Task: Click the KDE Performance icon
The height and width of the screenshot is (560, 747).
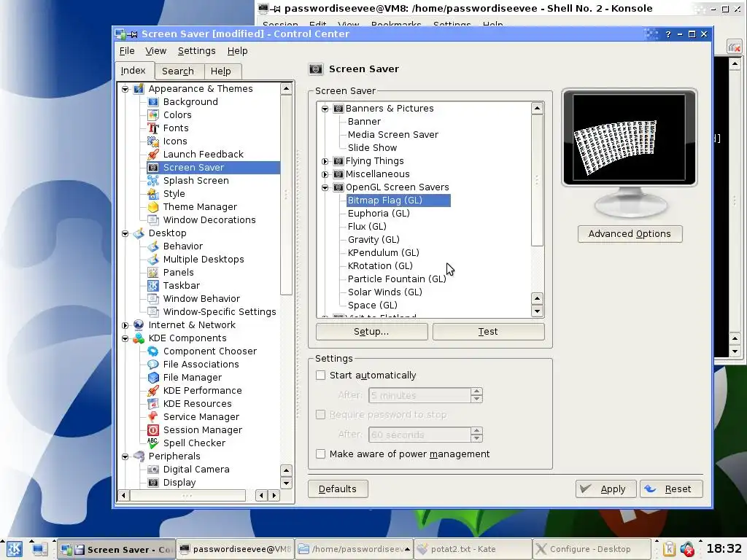Action: (x=153, y=391)
